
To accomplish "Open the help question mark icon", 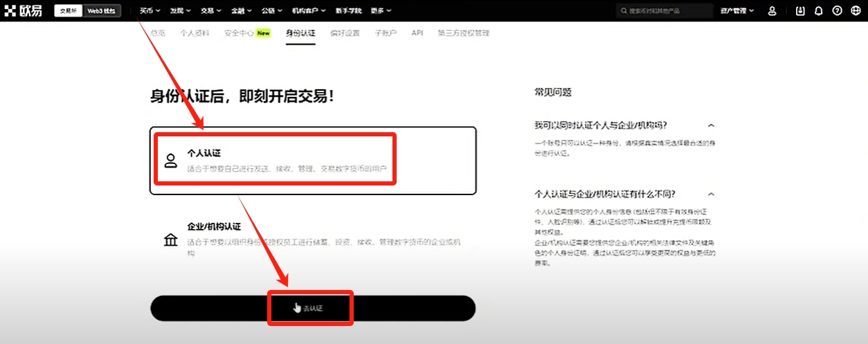I will pyautogui.click(x=837, y=10).
